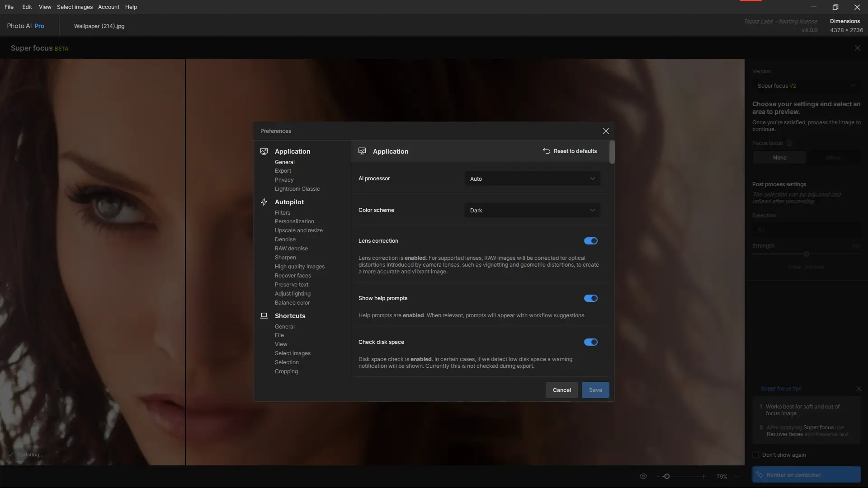The width and height of the screenshot is (868, 488).
Task: Disable the Lens correction toggle
Action: 590,241
